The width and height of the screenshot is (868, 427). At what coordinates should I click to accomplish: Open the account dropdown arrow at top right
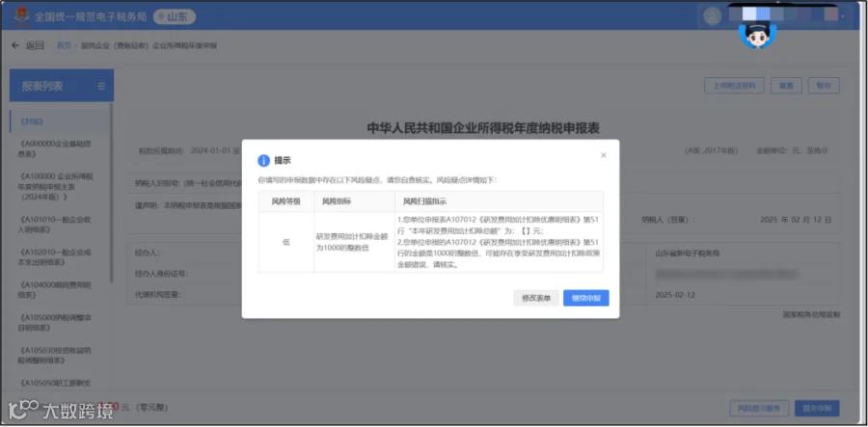coord(844,16)
